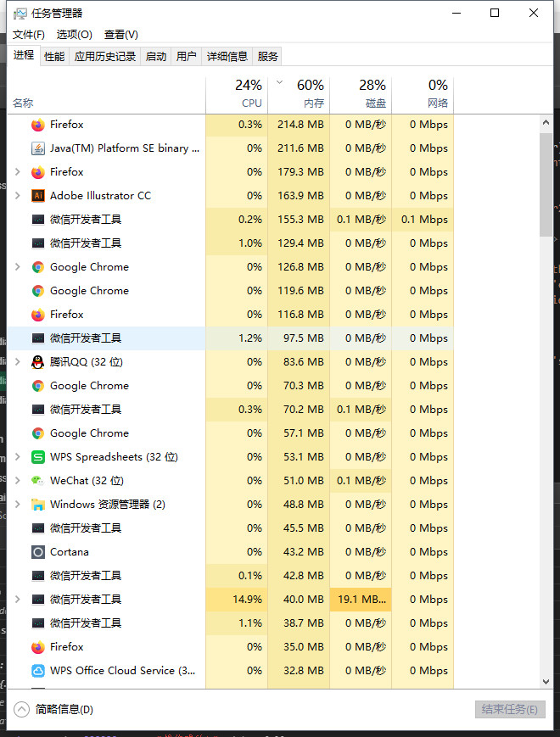Select the Cortana process name

click(x=70, y=552)
